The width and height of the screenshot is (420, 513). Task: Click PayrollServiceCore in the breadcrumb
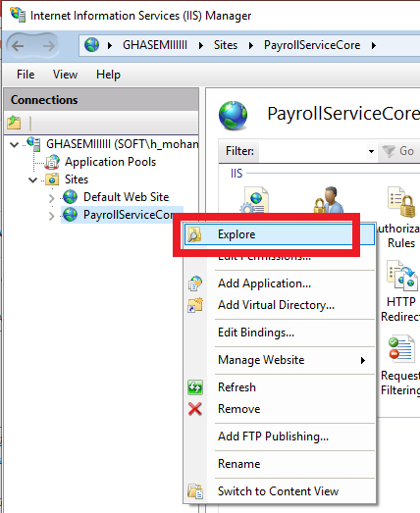pyautogui.click(x=312, y=45)
